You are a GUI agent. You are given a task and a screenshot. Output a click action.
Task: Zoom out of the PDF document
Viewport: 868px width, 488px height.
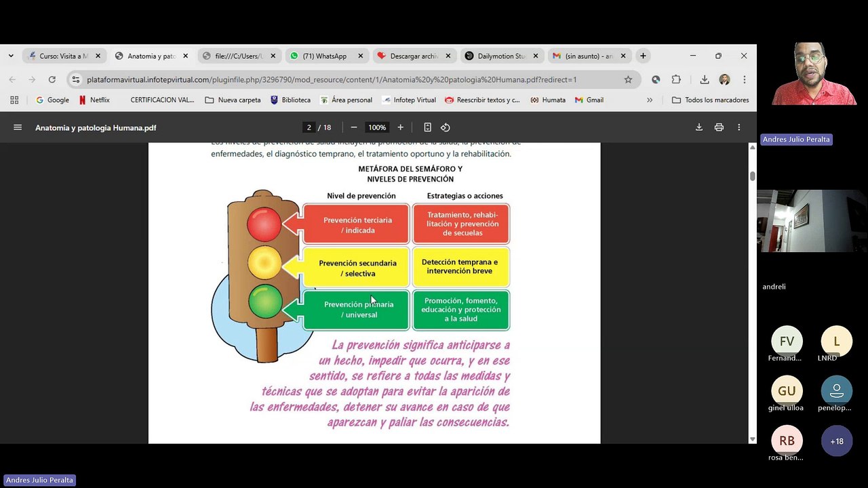point(353,127)
